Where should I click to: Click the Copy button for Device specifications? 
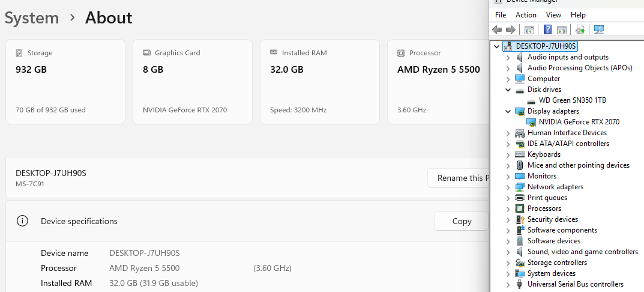click(x=462, y=221)
